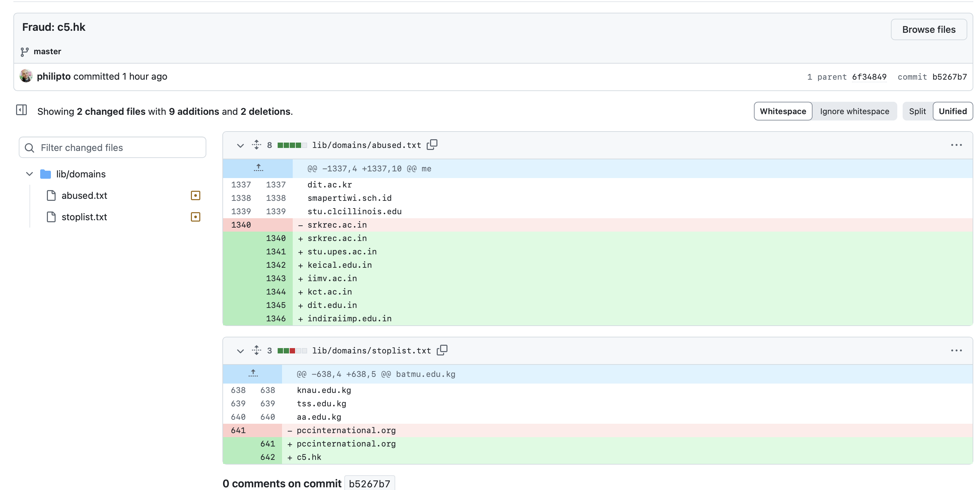Switch diff view to Unified

coord(953,111)
